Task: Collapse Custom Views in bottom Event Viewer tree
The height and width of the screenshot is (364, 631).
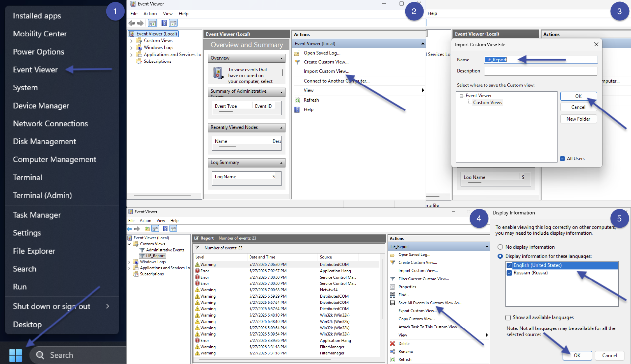Action: (x=129, y=244)
